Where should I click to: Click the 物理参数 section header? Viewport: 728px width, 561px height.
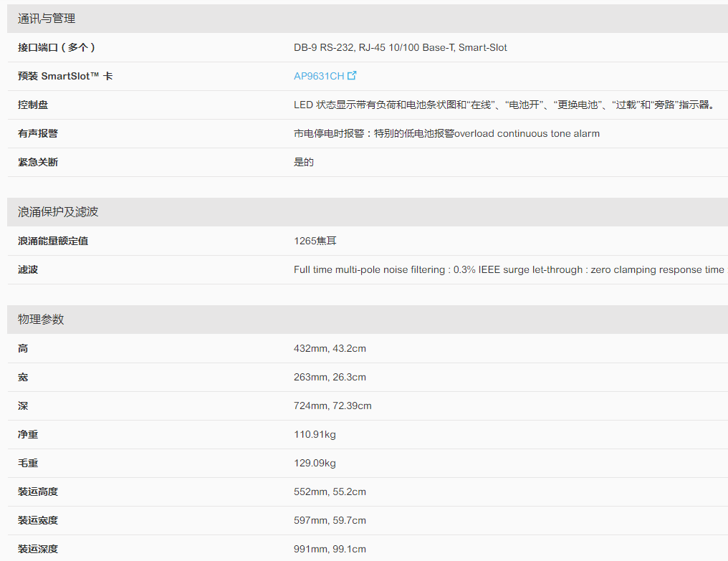point(41,320)
